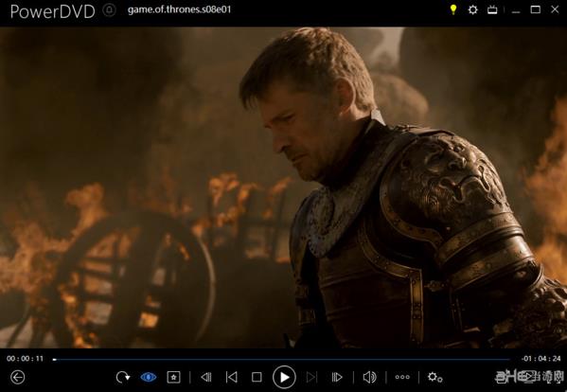The image size is (567, 392).
Task: Stop playback with the square button
Action: pyautogui.click(x=257, y=377)
